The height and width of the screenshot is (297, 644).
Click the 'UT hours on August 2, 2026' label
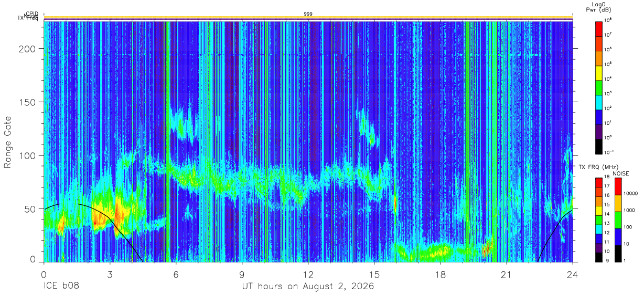pyautogui.click(x=308, y=287)
